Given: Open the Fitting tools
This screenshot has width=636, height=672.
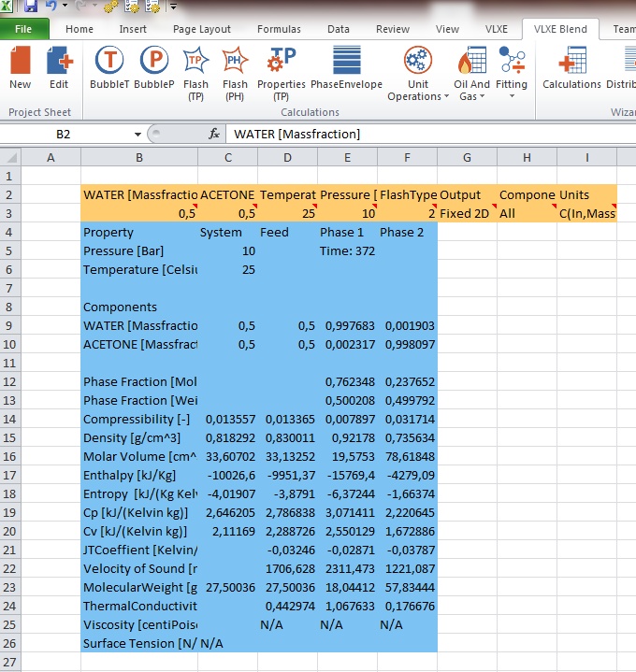Looking at the screenshot, I should [512, 59].
